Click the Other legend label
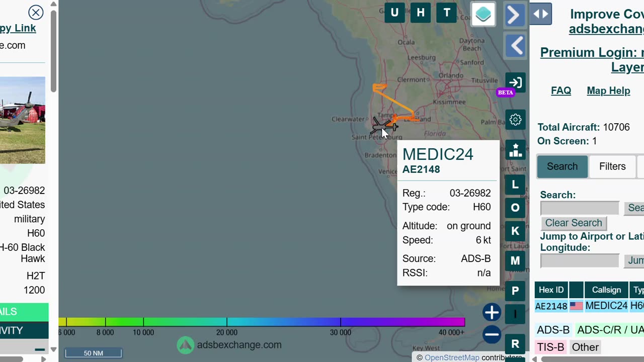This screenshot has height=362, width=644. click(x=585, y=347)
